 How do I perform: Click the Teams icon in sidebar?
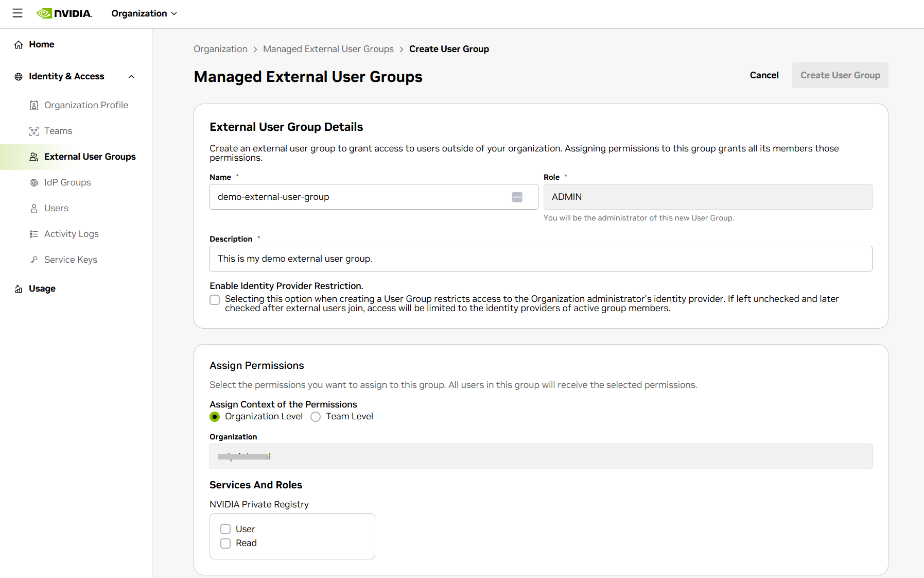(x=34, y=131)
